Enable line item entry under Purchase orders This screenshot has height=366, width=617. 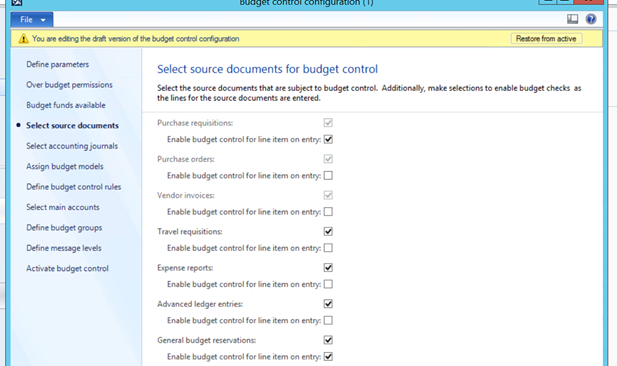pyautogui.click(x=328, y=176)
